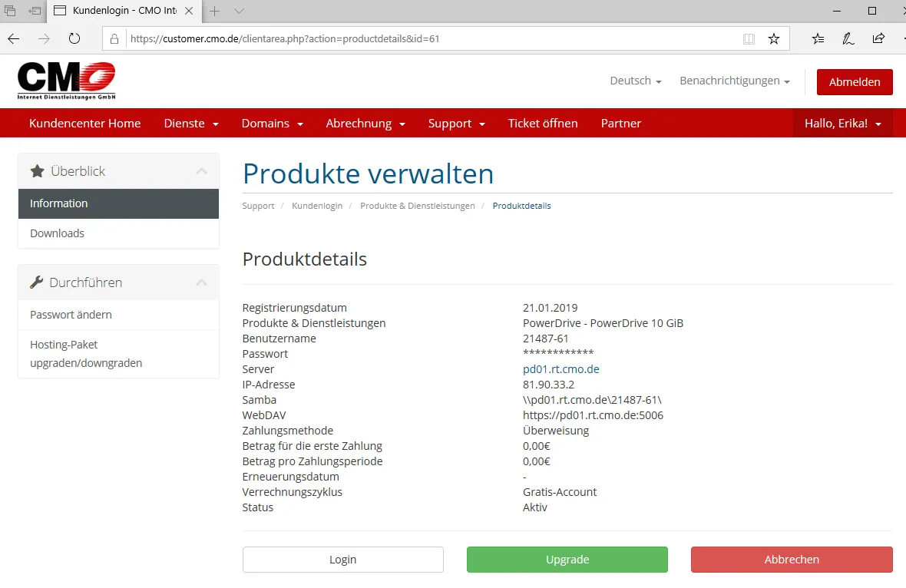Open reading view book icon
906x588 pixels.
[749, 38]
